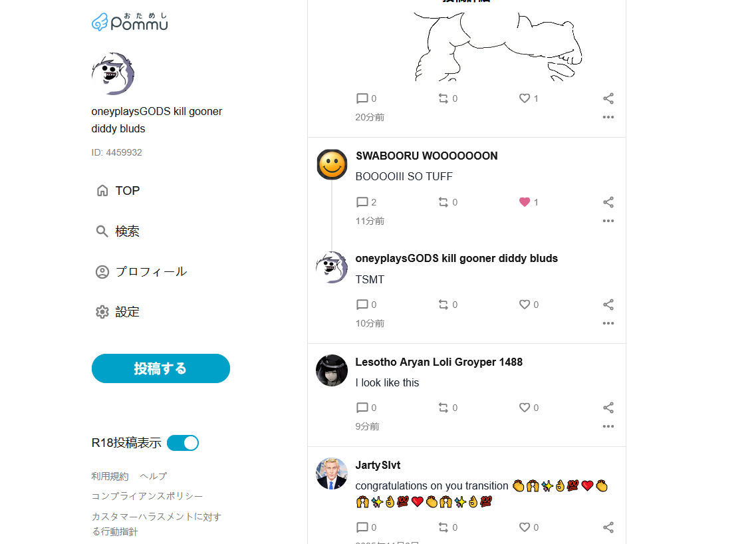
Task: Open the 利用規約 link
Action: pos(110,476)
